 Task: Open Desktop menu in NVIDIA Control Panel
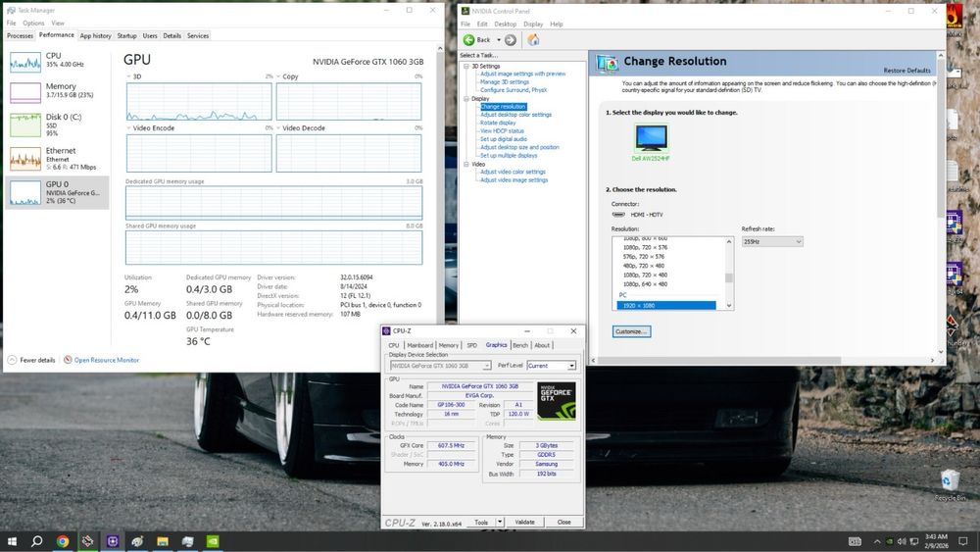pos(505,25)
